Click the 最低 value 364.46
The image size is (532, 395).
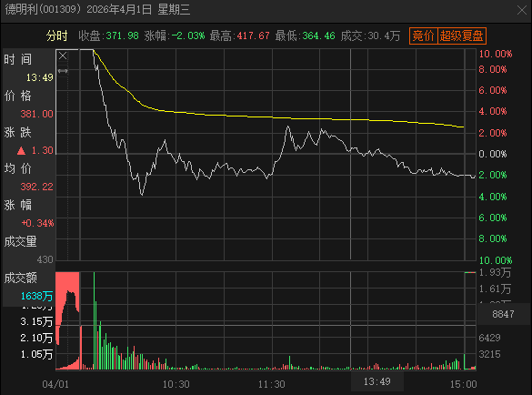coord(318,35)
